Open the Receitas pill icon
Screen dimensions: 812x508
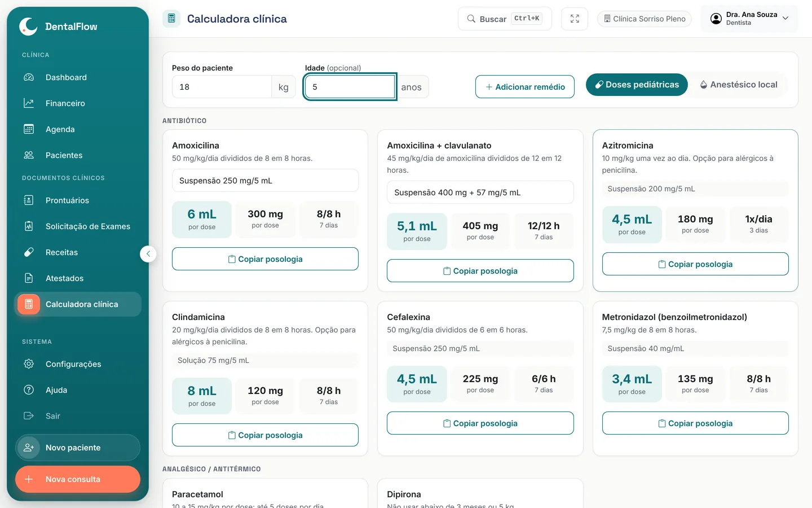point(29,252)
